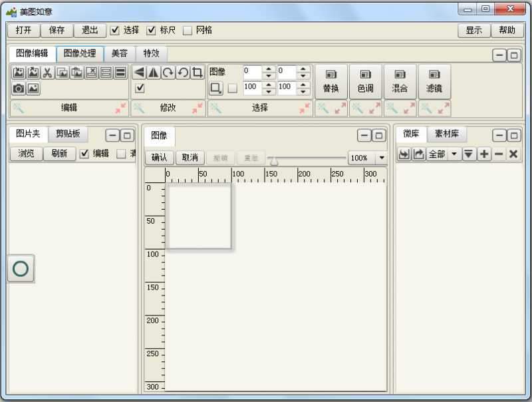Disable the 标尺 ruler checkbox
The width and height of the screenshot is (532, 402).
(151, 30)
